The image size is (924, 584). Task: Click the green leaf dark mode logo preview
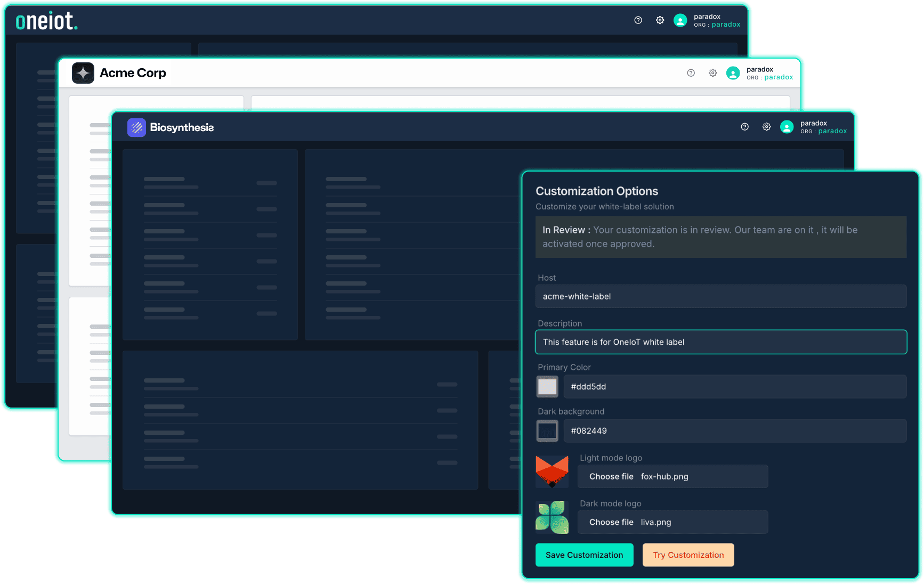click(552, 517)
